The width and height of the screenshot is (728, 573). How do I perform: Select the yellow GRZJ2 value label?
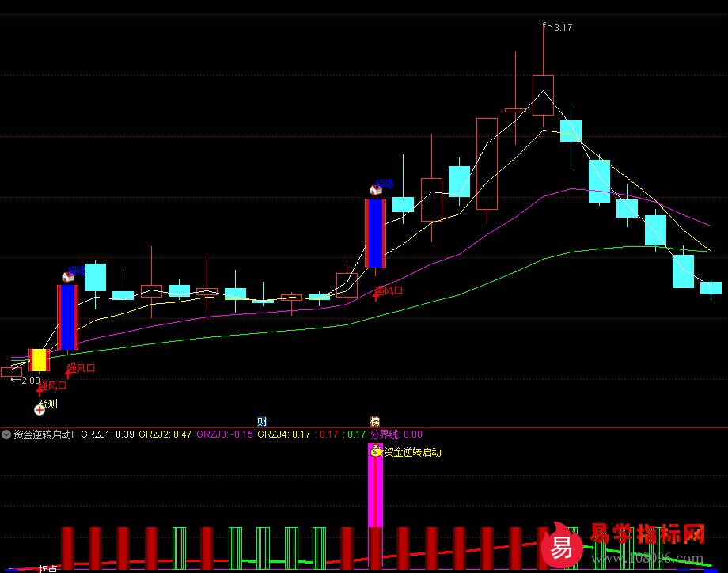(x=165, y=434)
